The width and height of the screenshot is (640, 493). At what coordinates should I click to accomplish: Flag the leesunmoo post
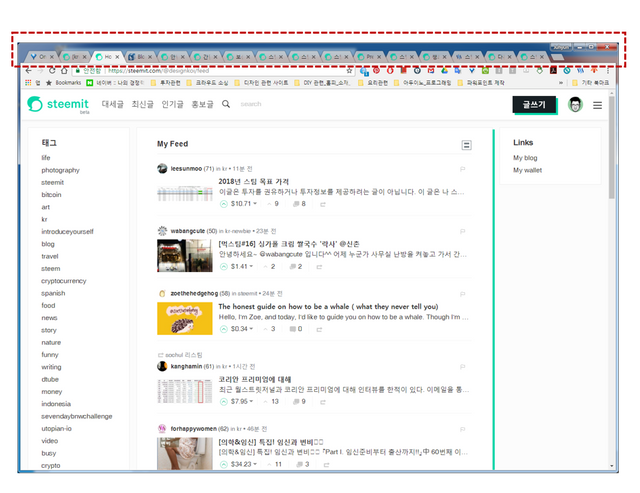coord(462,169)
